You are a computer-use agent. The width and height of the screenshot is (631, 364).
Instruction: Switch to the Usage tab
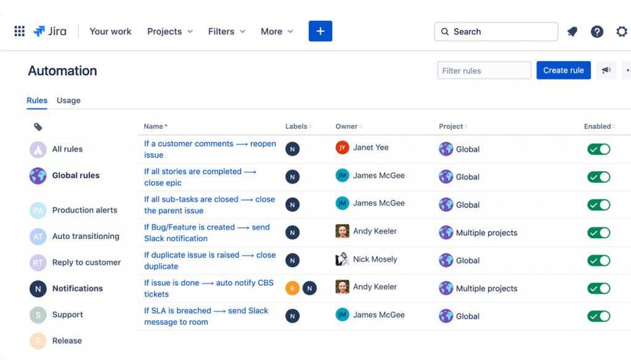pos(68,100)
